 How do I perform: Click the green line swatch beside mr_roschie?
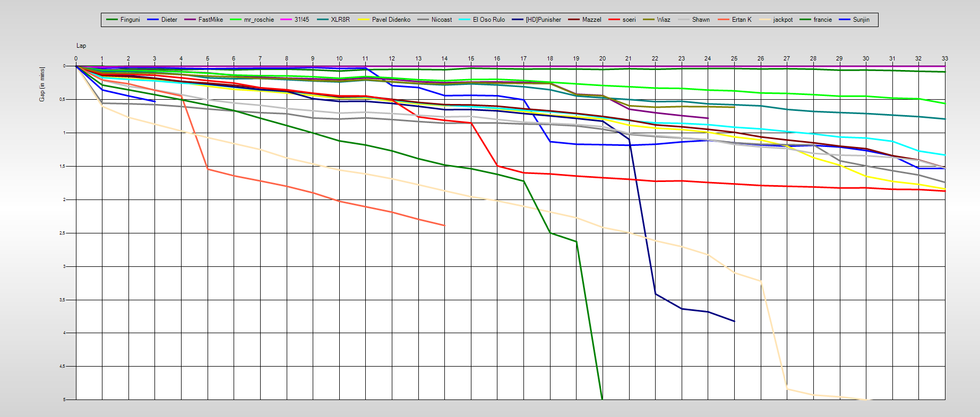point(236,20)
